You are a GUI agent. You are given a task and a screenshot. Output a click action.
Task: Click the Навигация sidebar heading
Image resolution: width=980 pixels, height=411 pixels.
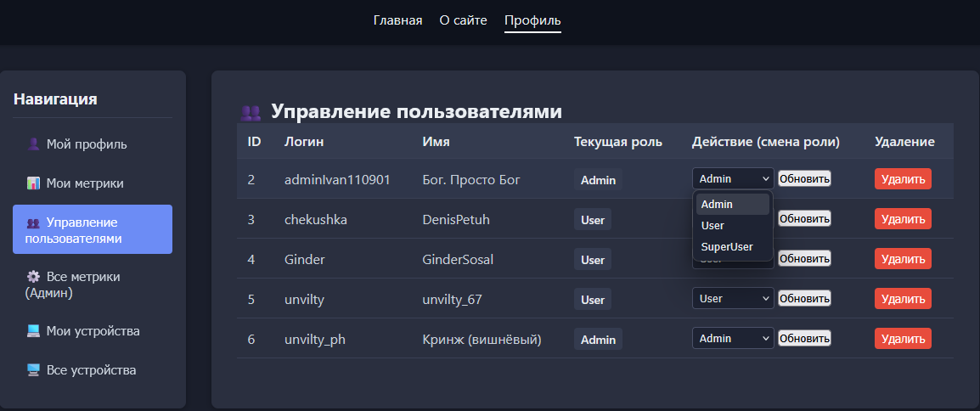(x=55, y=99)
